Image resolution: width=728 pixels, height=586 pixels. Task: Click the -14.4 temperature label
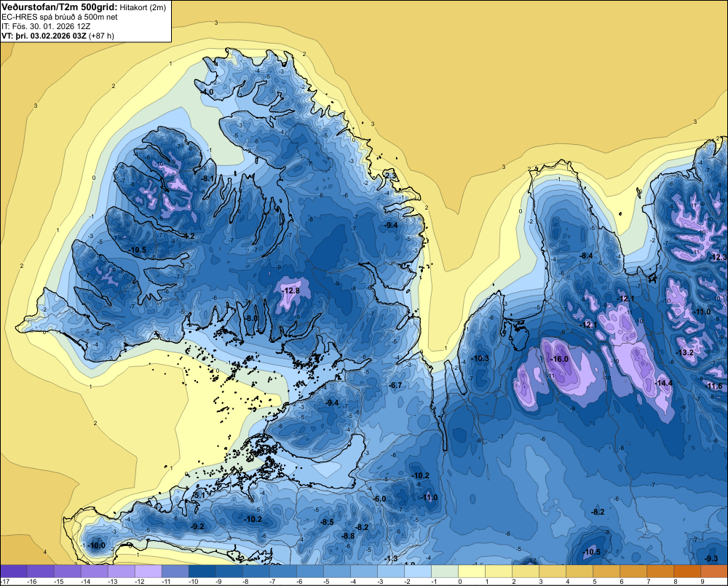(x=663, y=383)
